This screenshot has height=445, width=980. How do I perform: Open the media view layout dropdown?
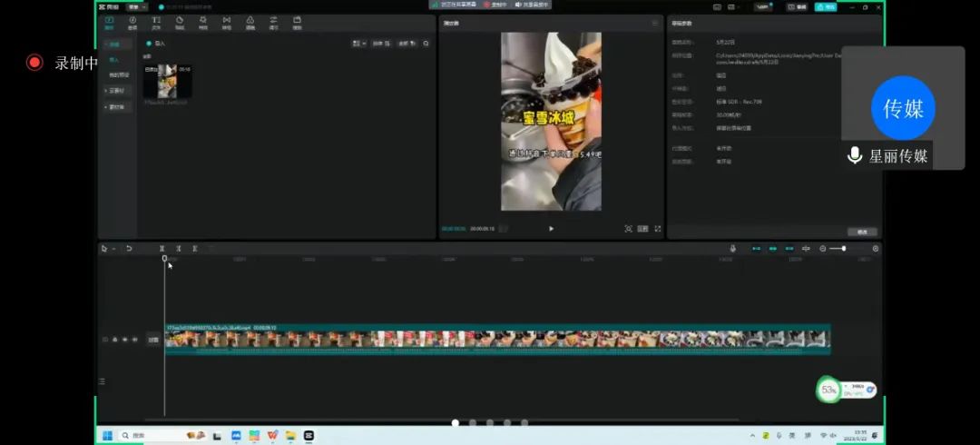coord(358,43)
